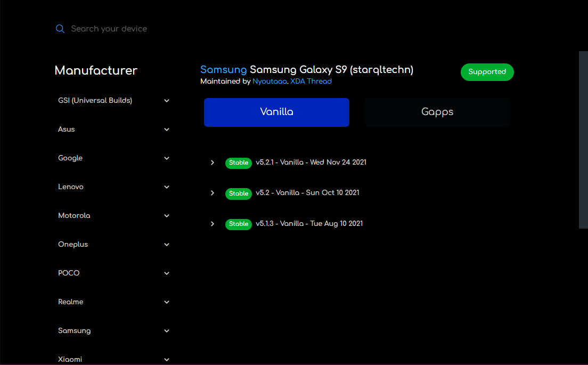Click the Samsung Galaxy S9 (starqltechn) title

pos(331,70)
